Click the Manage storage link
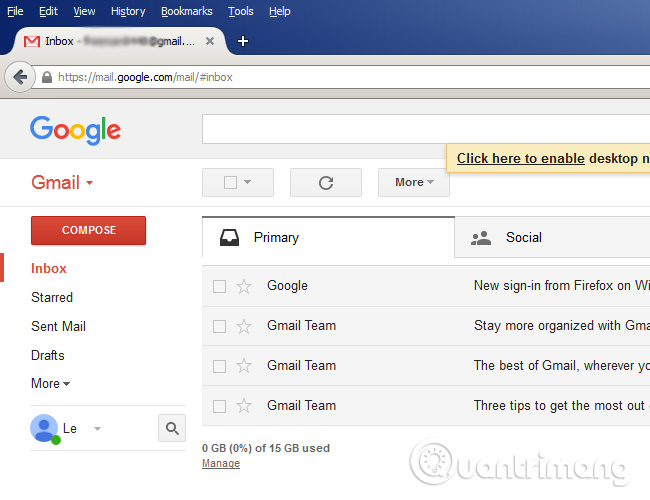This screenshot has width=650, height=500. (221, 463)
